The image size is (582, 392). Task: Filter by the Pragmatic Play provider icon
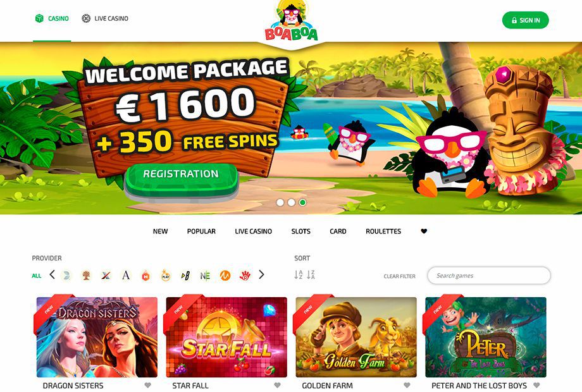(x=166, y=276)
